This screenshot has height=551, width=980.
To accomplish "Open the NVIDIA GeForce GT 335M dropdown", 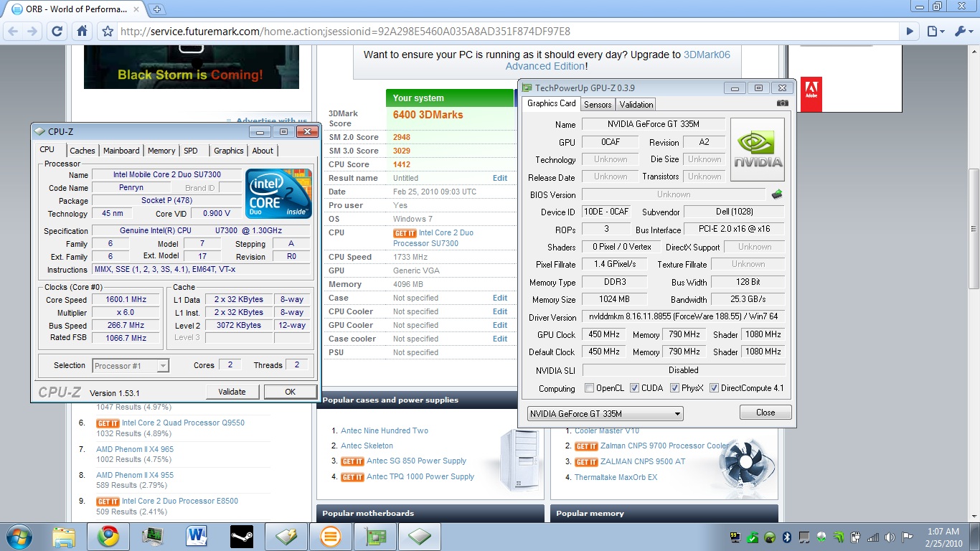I will point(605,414).
